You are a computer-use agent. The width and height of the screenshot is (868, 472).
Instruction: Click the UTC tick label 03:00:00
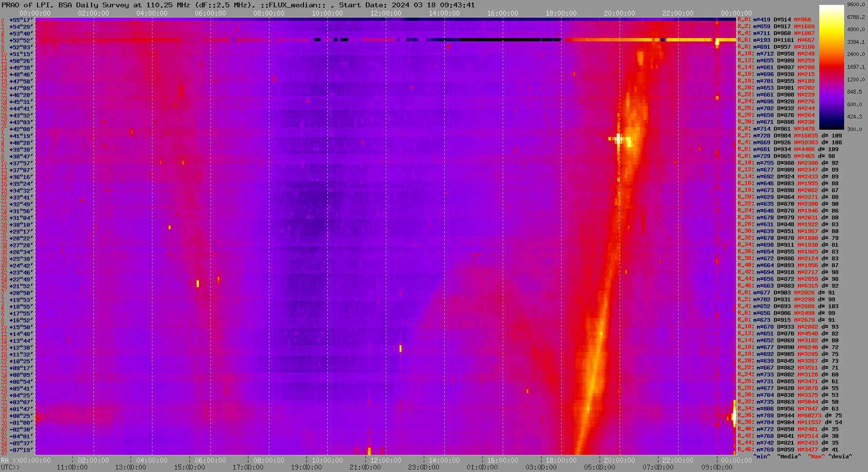pyautogui.click(x=541, y=468)
